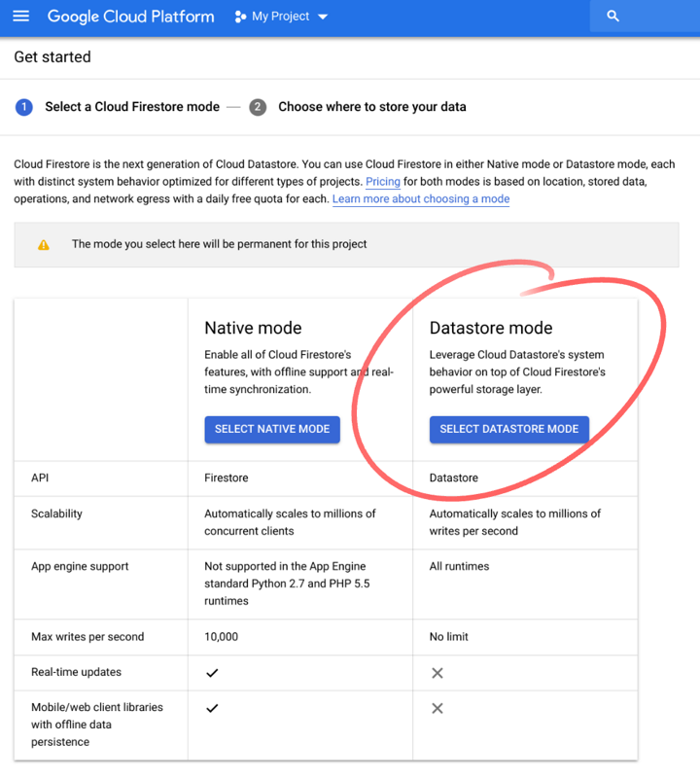Image resolution: width=700 pixels, height=779 pixels.
Task: Click the search magnifier icon
Action: 612,16
